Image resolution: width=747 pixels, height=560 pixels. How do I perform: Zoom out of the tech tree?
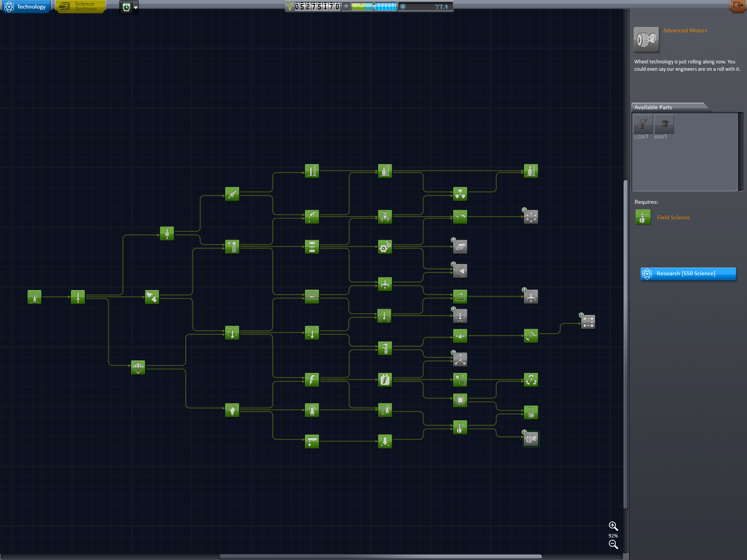(613, 545)
